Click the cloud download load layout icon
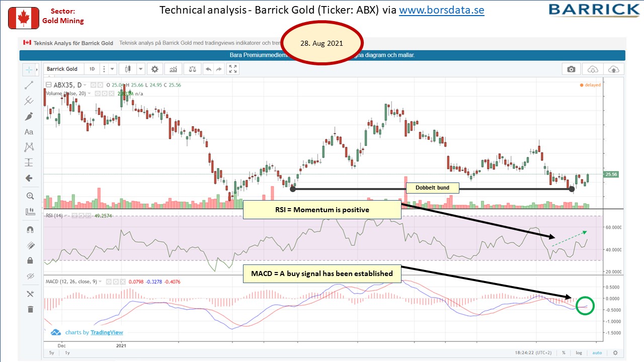The image size is (644, 362). [593, 69]
